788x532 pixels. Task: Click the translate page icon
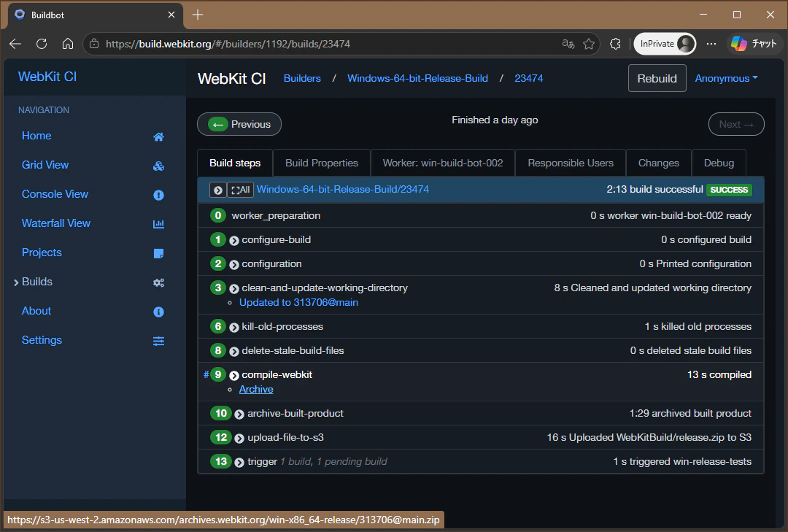coord(568,44)
